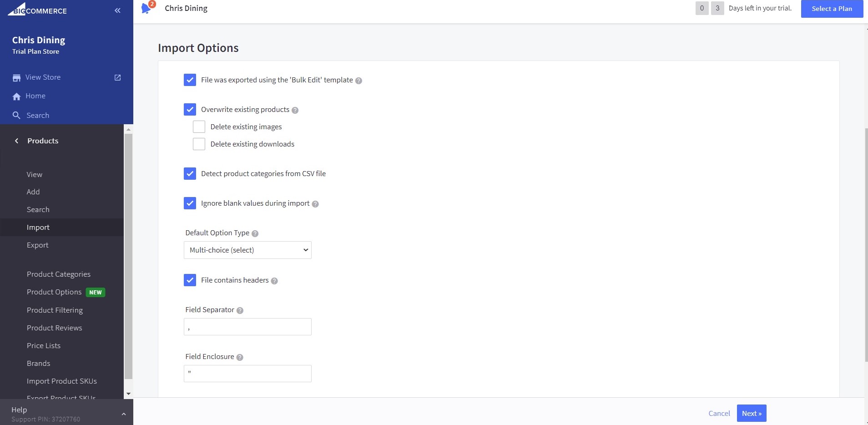Click the Field Enclosure input field
The width and height of the screenshot is (868, 425).
(x=247, y=374)
